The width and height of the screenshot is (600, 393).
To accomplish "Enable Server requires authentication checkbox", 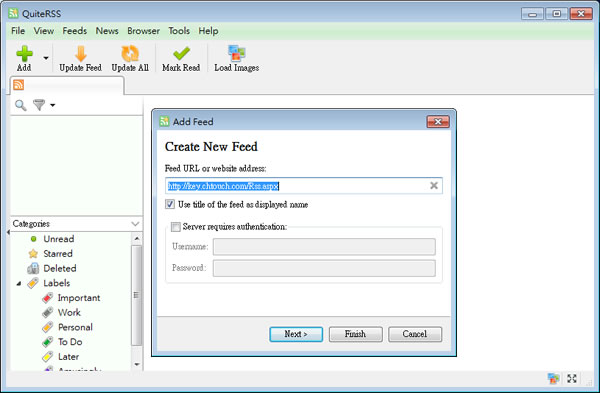I will coord(176,227).
